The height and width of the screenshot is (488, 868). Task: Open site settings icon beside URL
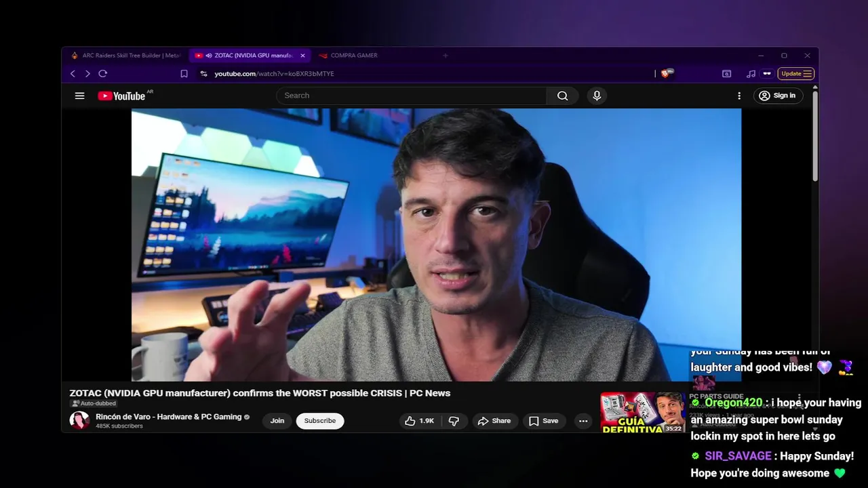203,74
